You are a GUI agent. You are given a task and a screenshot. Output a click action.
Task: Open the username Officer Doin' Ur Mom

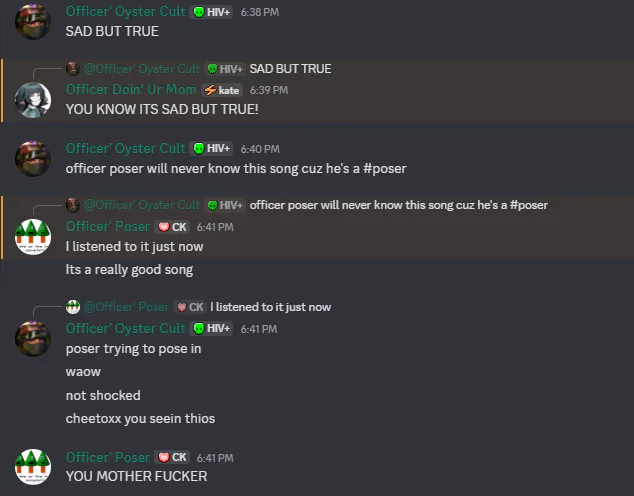point(132,90)
